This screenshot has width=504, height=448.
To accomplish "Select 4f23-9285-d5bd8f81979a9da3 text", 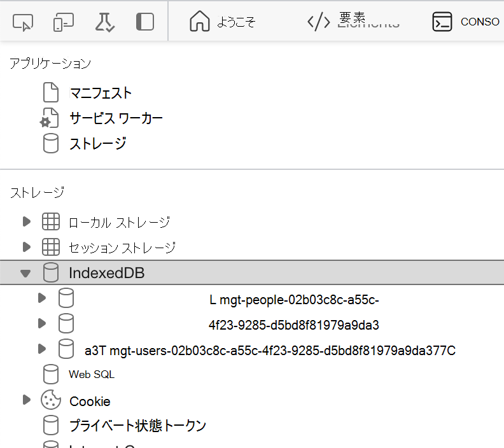I will click(294, 325).
